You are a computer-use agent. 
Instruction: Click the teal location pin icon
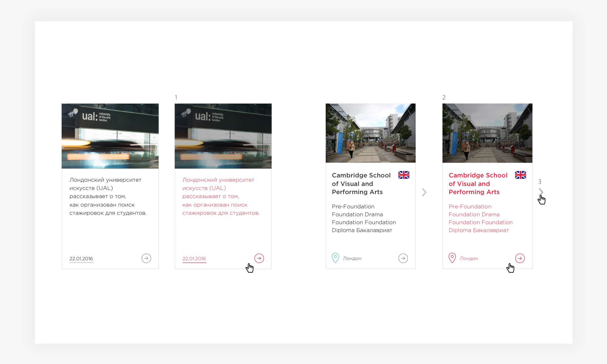[x=335, y=258]
